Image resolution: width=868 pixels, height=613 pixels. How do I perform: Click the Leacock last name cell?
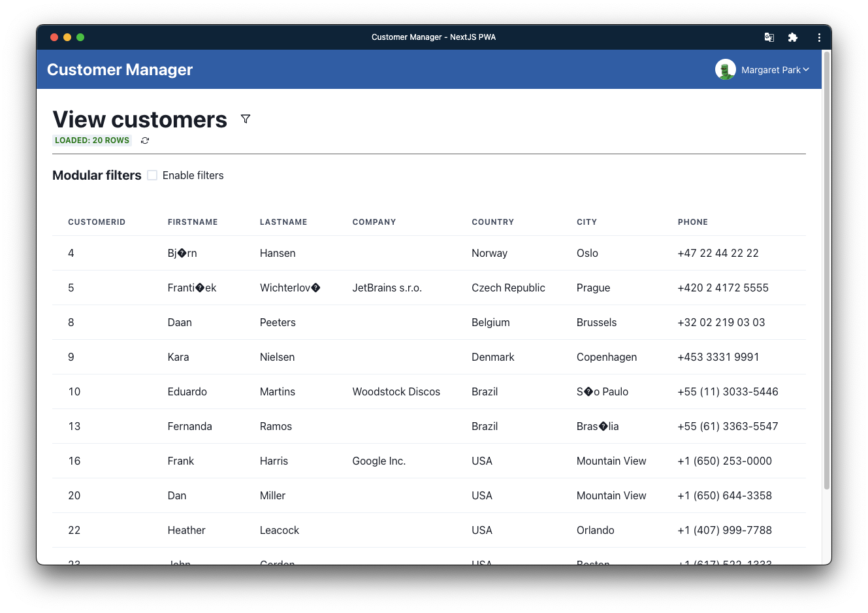(280, 530)
